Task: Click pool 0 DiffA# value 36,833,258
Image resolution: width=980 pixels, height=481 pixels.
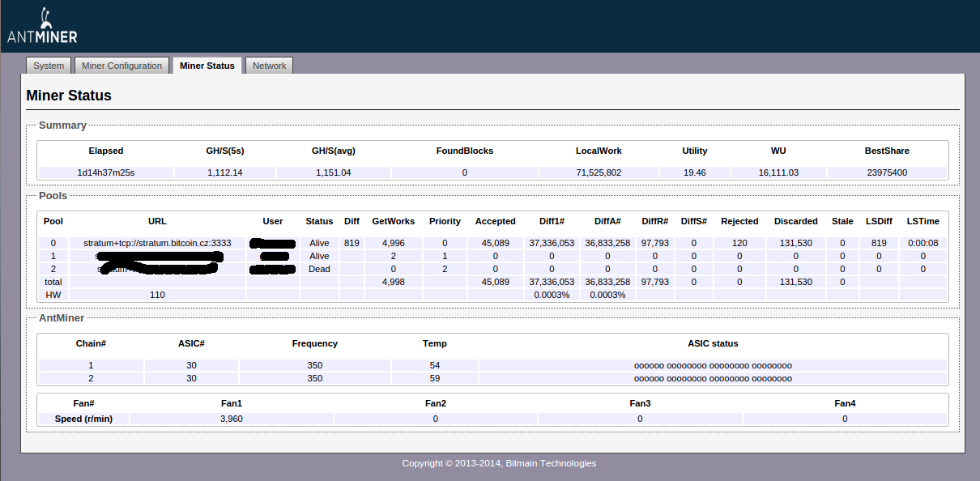Action: coord(607,243)
